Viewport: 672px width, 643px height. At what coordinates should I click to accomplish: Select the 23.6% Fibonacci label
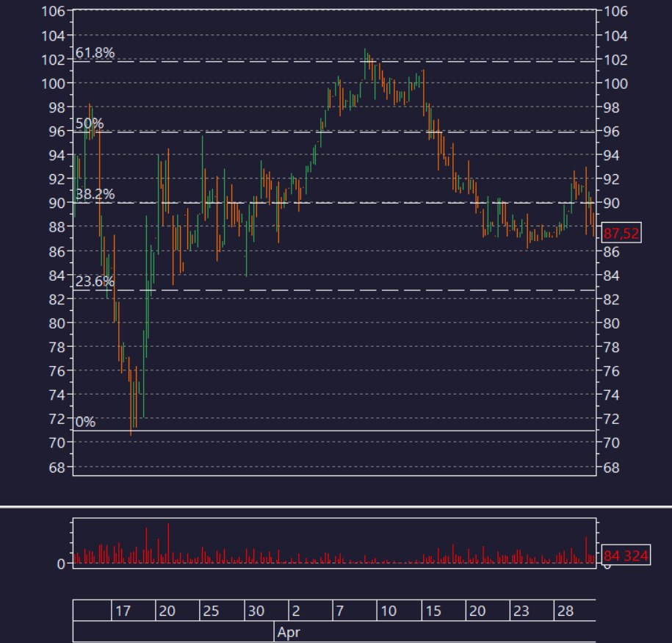coord(95,281)
